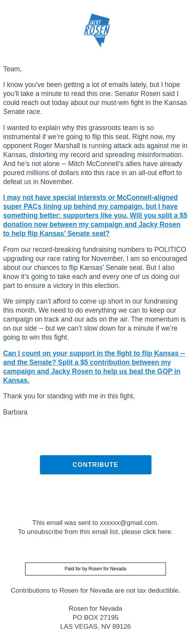Click the 'PO BOX 27195' address line
This screenshot has width=191, height=644.
click(x=95, y=617)
